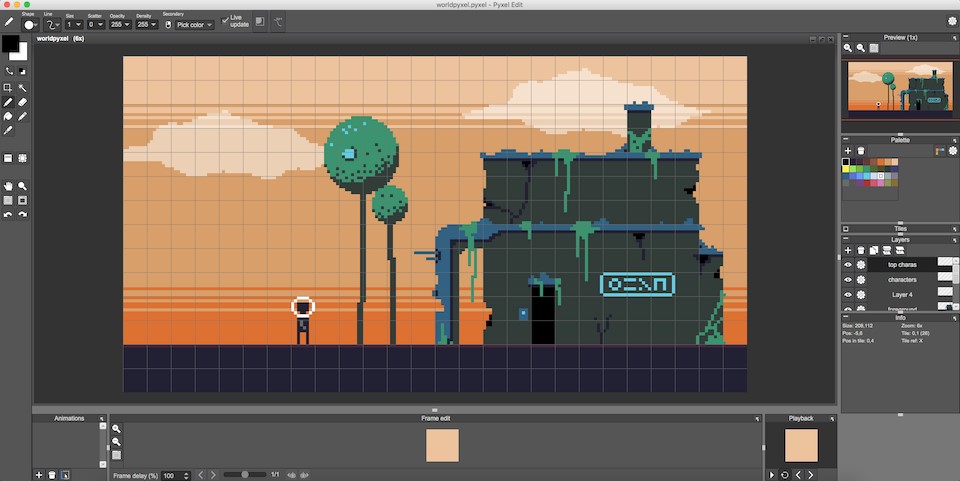Select the Layer 4 layer row

click(x=902, y=294)
